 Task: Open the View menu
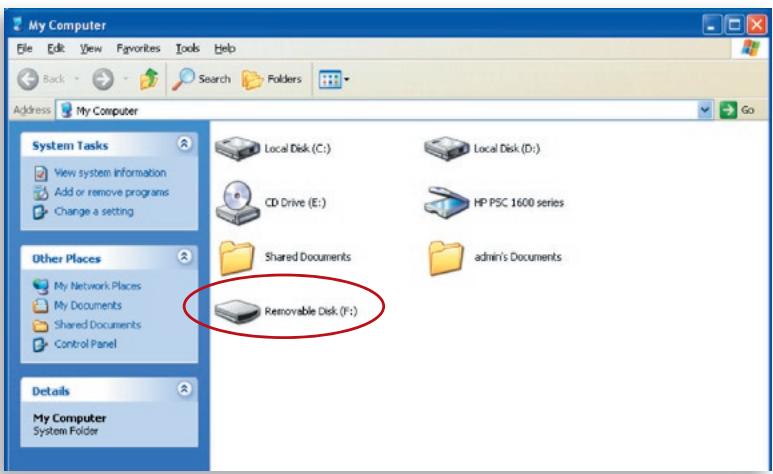(91, 48)
